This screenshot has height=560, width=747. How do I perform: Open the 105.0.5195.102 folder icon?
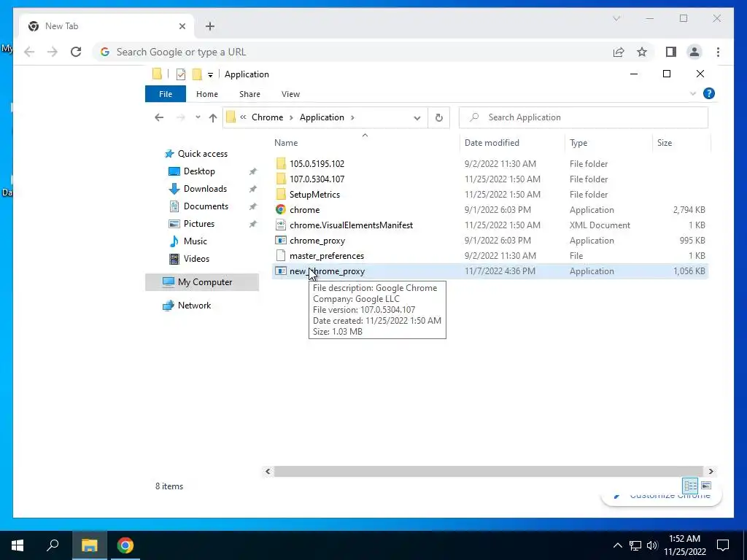(x=281, y=164)
